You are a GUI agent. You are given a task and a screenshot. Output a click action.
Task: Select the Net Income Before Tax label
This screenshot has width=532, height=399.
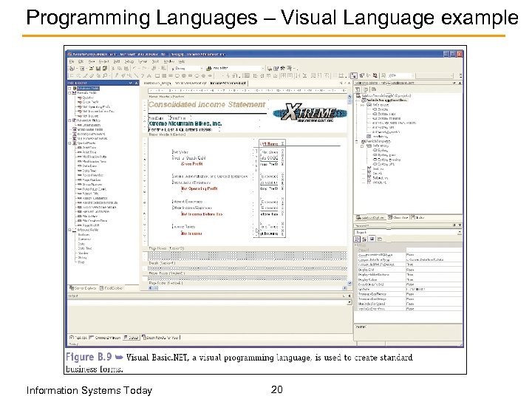pos(202,214)
